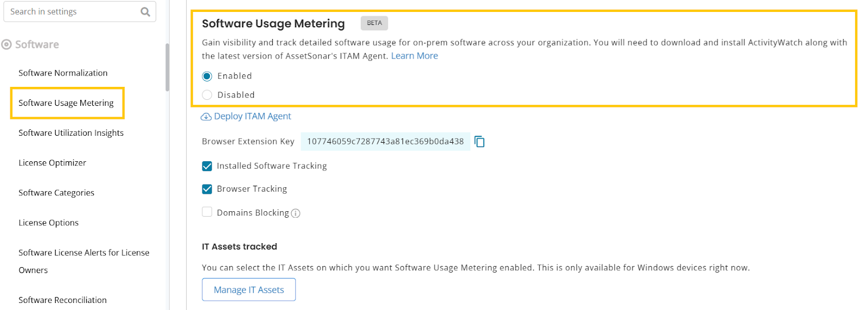
Task: Open Software Normalization settings
Action: (x=63, y=73)
